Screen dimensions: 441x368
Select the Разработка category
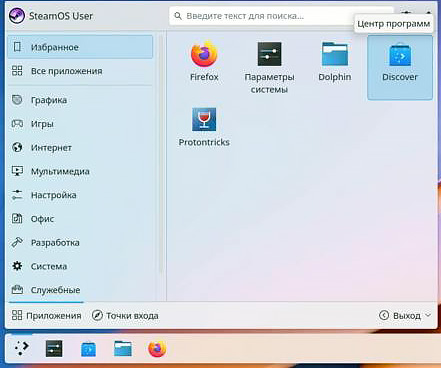coord(80,242)
